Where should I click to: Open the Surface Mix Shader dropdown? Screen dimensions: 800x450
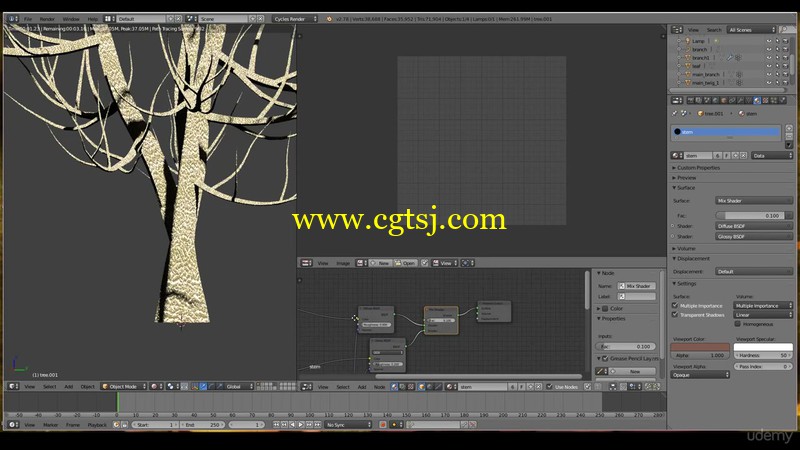tap(754, 201)
